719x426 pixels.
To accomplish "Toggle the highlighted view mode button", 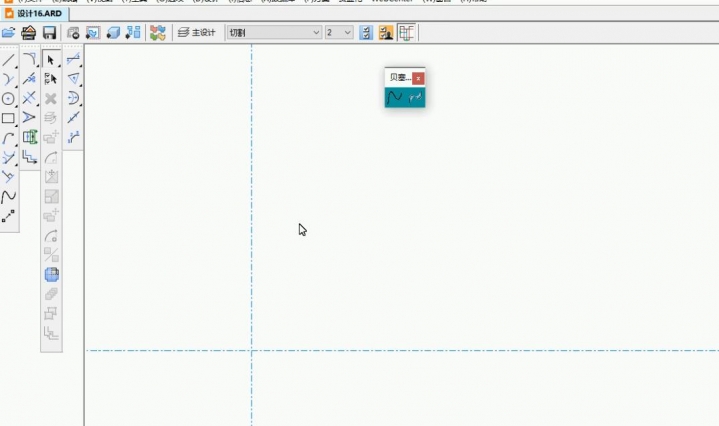I will [x=385, y=33].
